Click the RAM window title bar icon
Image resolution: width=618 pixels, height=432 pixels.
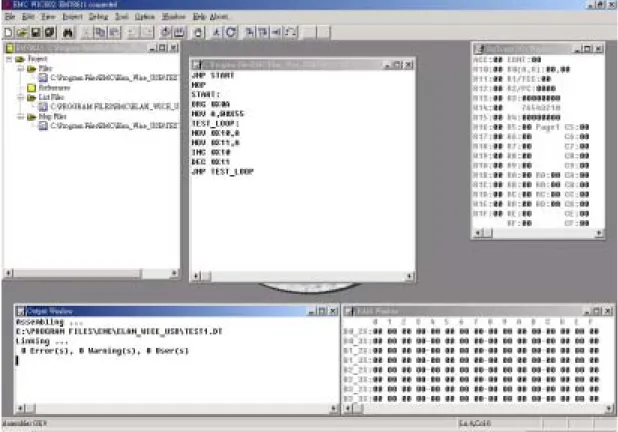[x=348, y=311]
